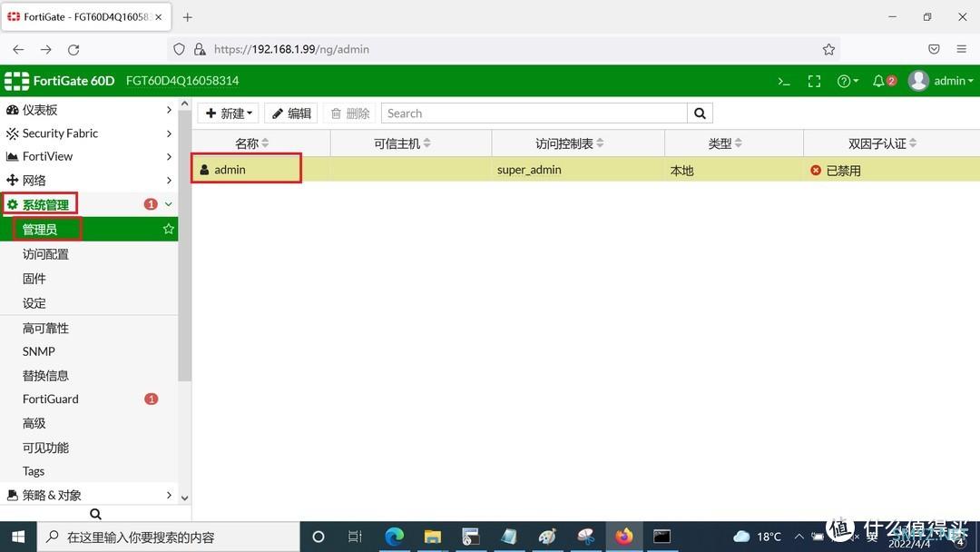
Task: Open the 新建 dropdown button
Action: (x=228, y=113)
